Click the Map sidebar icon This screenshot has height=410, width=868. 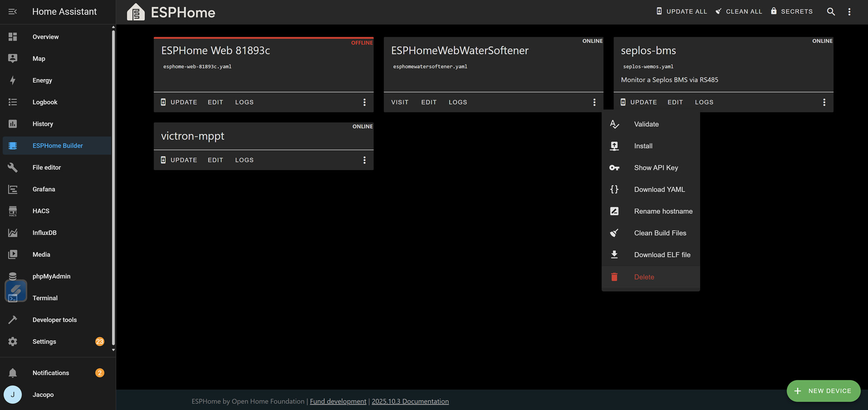pyautogui.click(x=13, y=59)
